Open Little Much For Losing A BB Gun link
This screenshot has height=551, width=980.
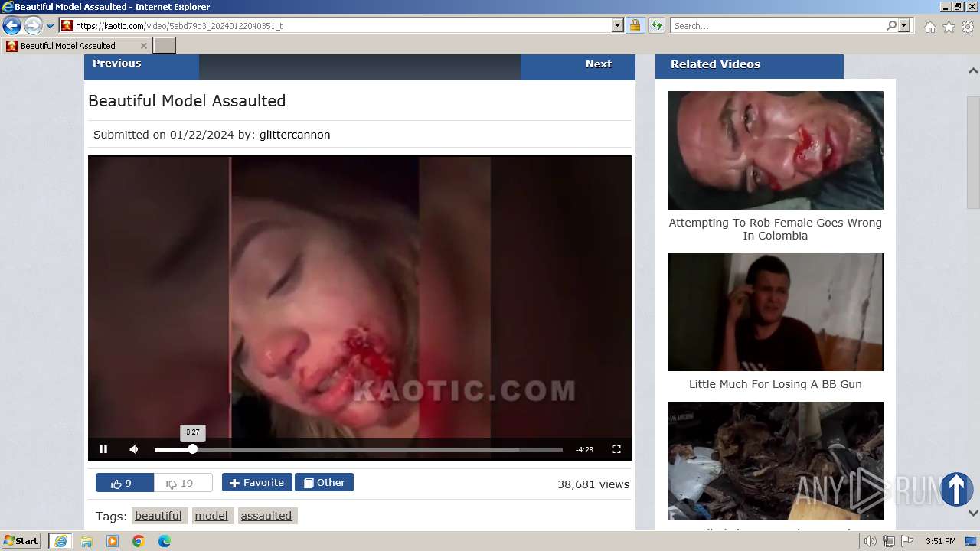pos(776,384)
